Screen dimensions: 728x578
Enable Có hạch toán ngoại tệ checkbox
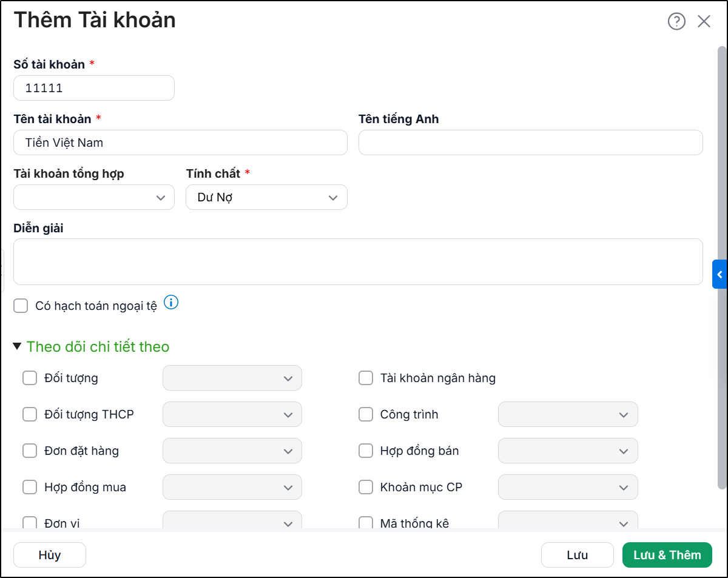click(x=21, y=306)
